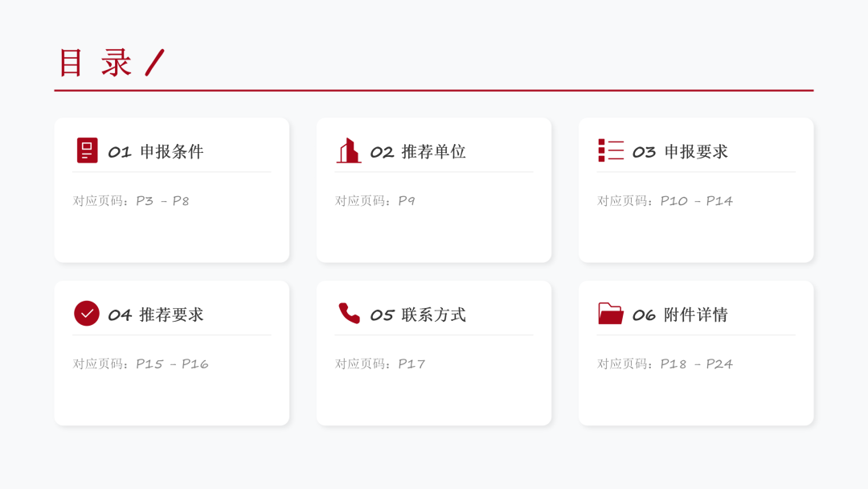
Task: Click the red phone icon
Action: tap(349, 314)
